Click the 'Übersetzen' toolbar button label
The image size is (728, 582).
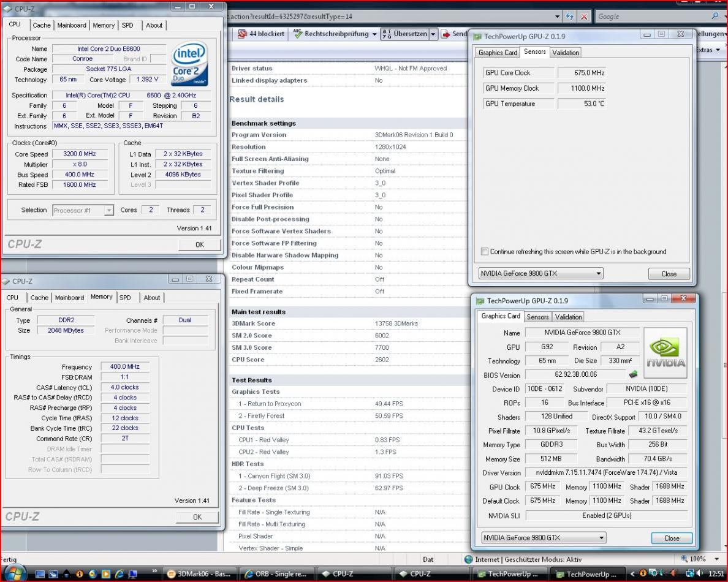coord(410,34)
